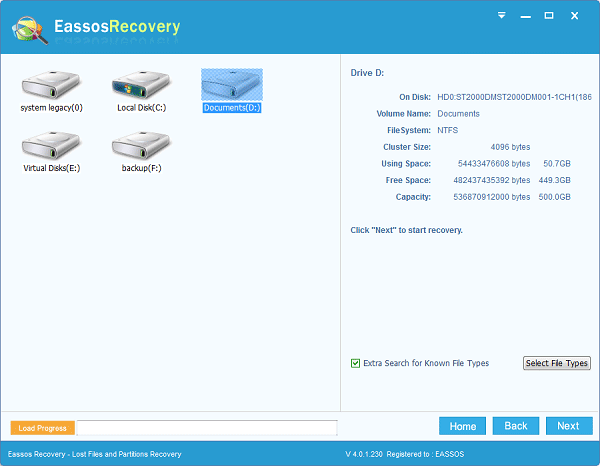
Task: Click the Using Space value 50.7GB
Action: click(557, 164)
